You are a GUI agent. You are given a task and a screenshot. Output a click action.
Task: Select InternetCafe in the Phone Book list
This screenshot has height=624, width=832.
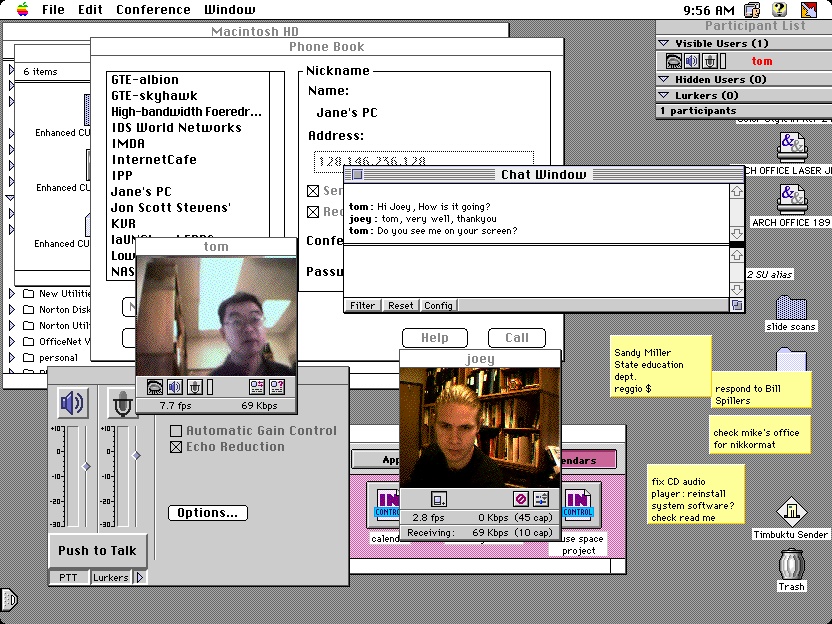click(154, 160)
